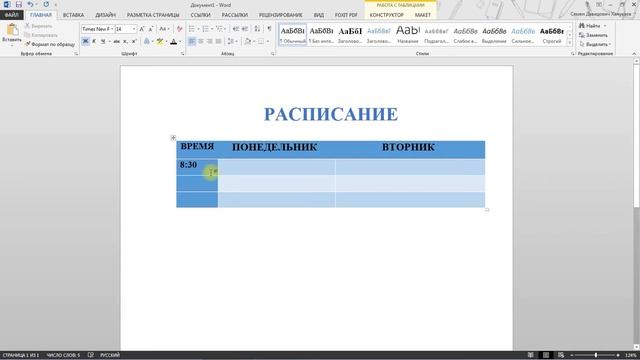Apply subscript formatting
640x360 pixels.
[x=125, y=41]
